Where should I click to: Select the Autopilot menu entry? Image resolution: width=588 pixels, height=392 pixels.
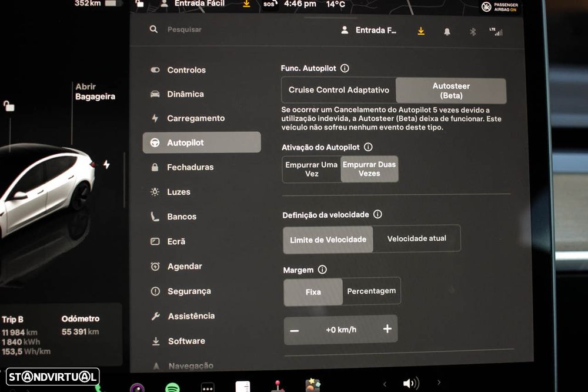[x=202, y=142]
